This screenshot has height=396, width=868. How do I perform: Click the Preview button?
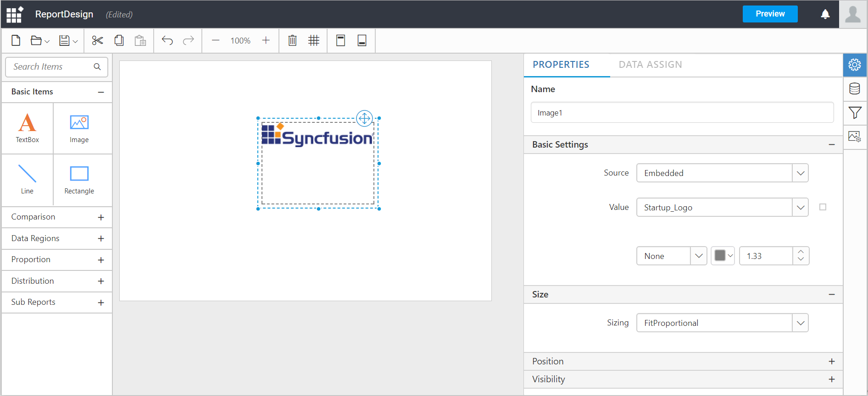pyautogui.click(x=770, y=14)
